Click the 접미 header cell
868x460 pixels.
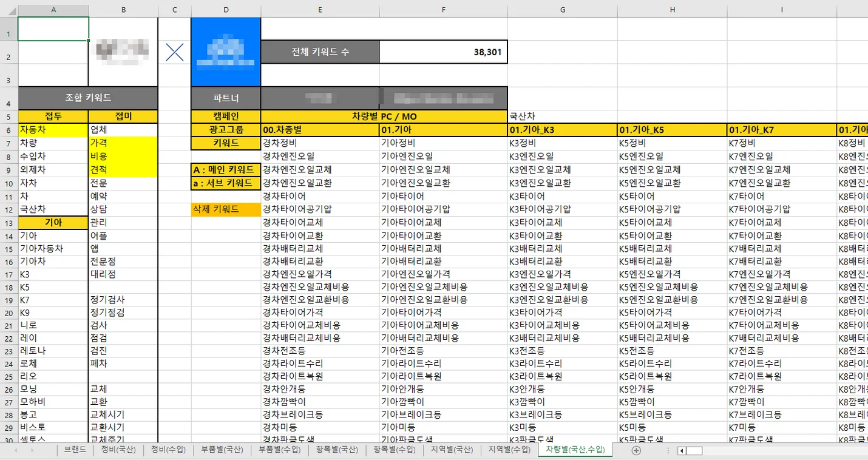click(123, 117)
